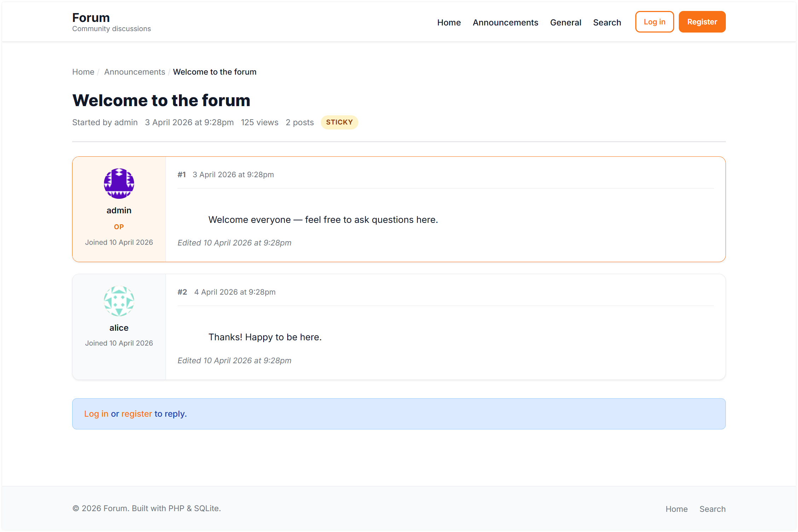Screen dimensions: 798x532
Task: Open Home from the breadcrumb trail
Action: point(83,71)
